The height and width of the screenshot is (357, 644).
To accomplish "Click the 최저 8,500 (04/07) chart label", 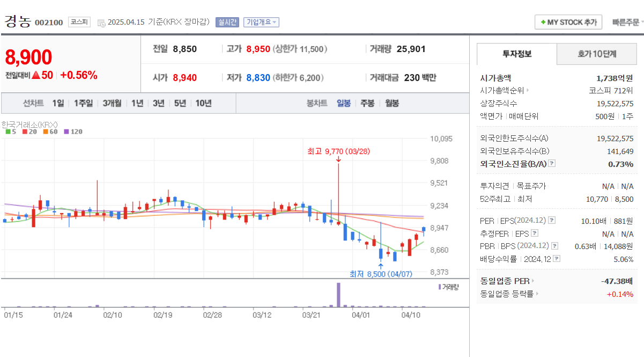I will (x=381, y=274).
